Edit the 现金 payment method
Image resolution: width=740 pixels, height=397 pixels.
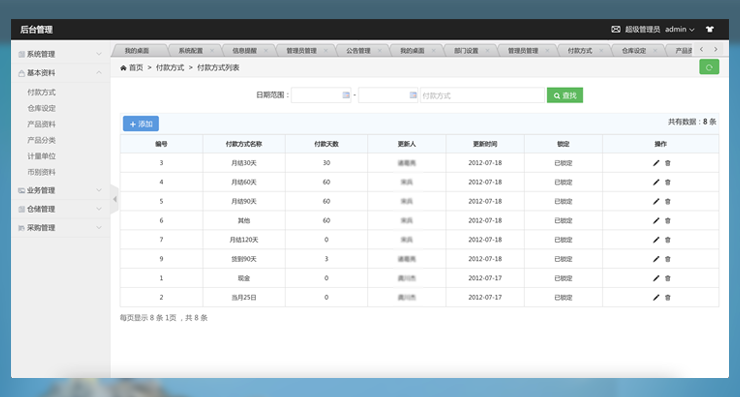[656, 279]
